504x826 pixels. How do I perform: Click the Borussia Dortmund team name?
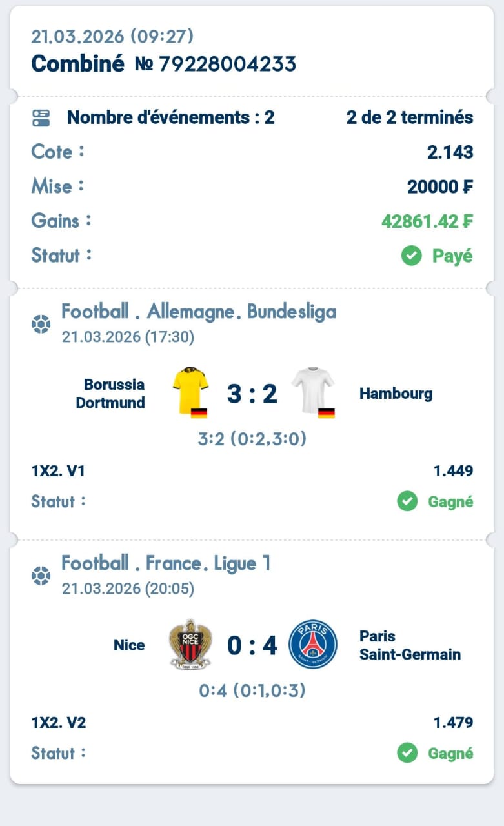click(110, 394)
